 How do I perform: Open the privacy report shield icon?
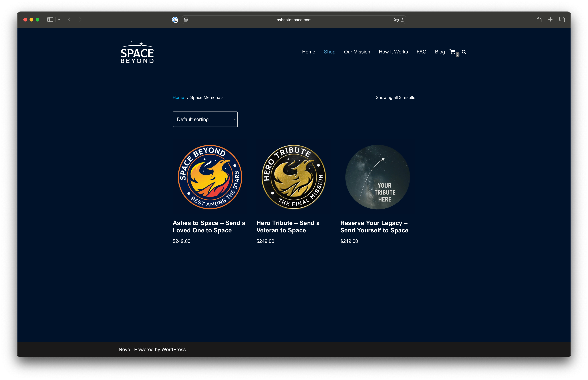175,20
